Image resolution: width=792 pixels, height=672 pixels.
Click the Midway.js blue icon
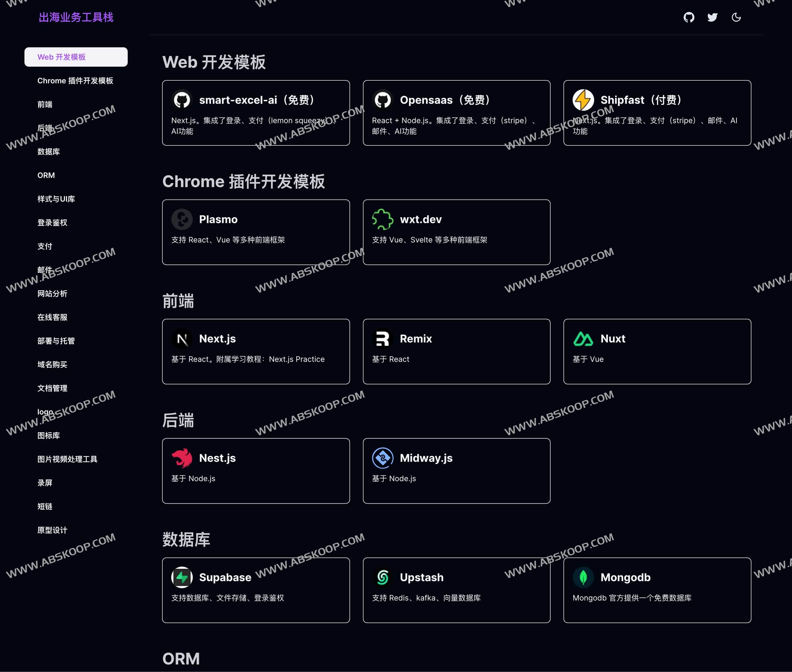coord(383,458)
